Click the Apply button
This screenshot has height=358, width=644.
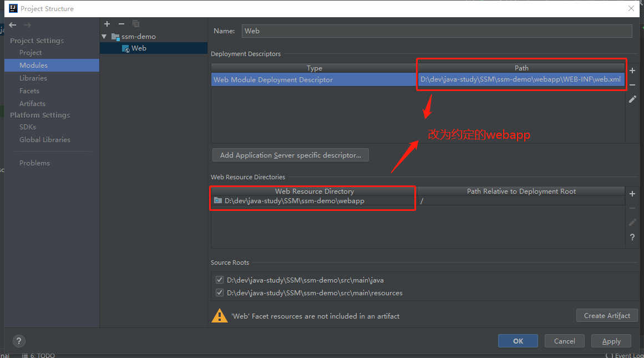(x=611, y=341)
